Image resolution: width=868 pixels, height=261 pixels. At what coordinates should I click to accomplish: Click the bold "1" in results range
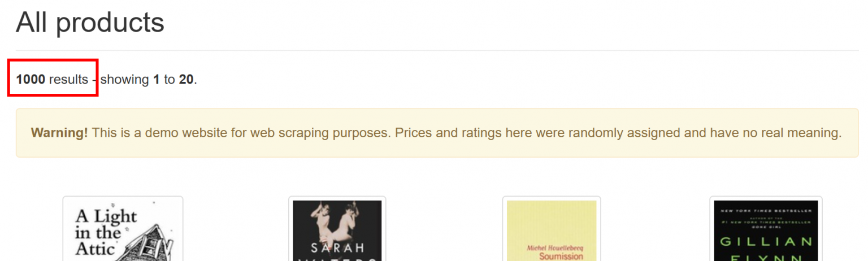157,79
